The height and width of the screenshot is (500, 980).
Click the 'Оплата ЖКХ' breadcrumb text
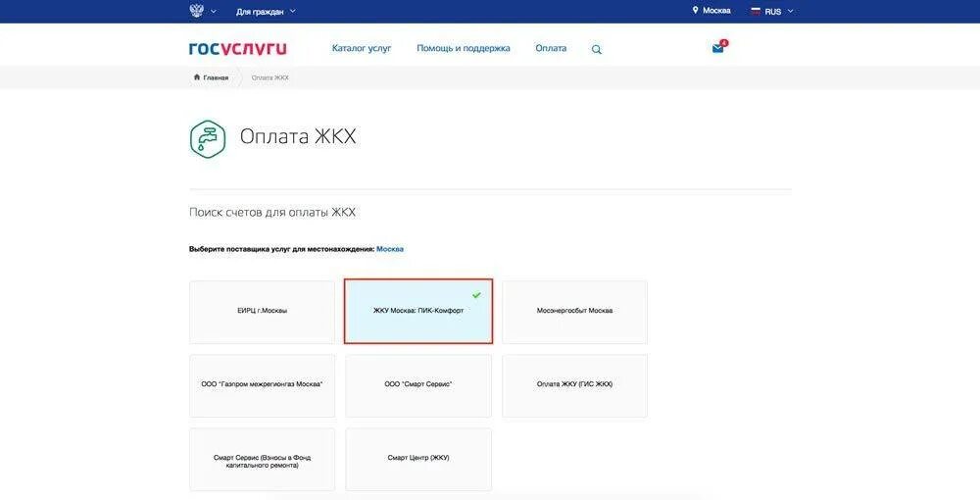coord(270,77)
